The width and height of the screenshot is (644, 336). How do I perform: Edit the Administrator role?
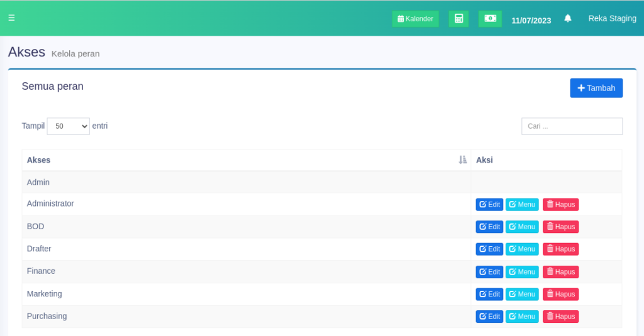pyautogui.click(x=489, y=205)
